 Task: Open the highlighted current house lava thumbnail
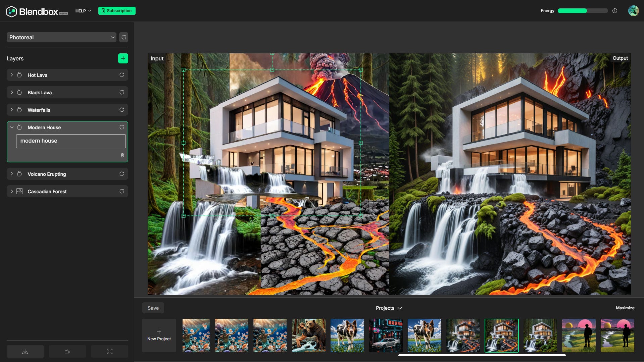(x=502, y=335)
